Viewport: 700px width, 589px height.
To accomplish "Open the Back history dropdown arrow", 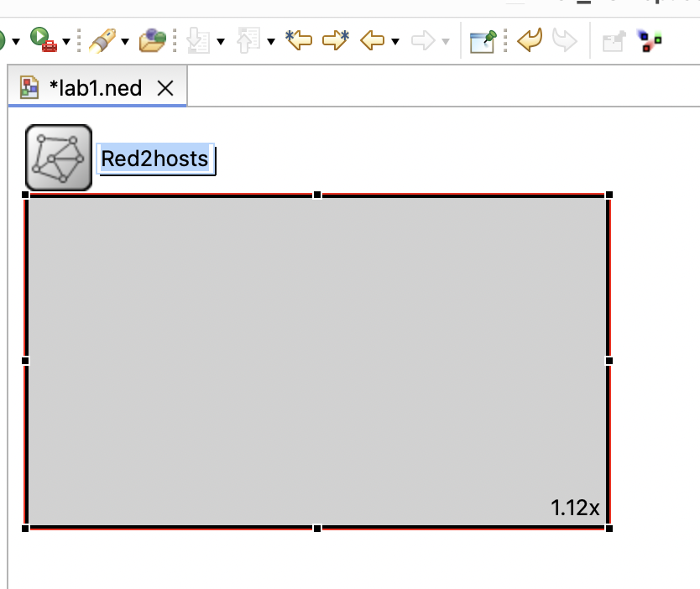I will 395,41.
